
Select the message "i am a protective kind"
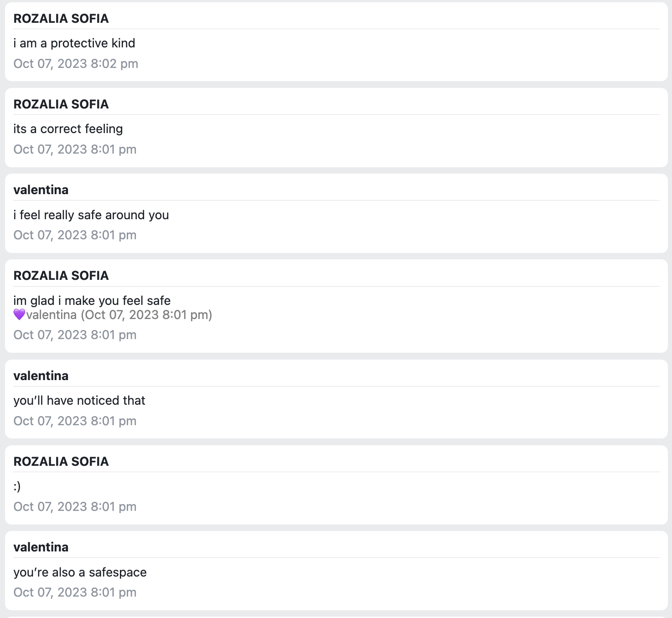tap(74, 43)
